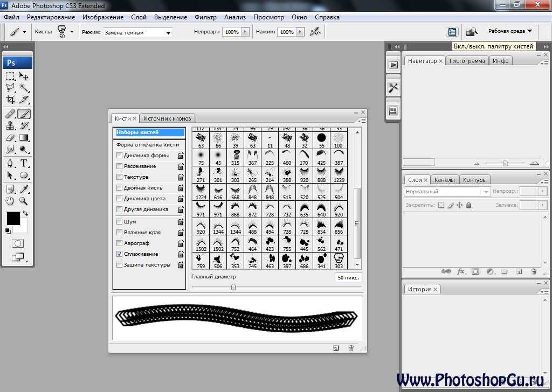Select the Rectangular Marquee tool
This screenshot has width=552, height=392.
pyautogui.click(x=10, y=76)
